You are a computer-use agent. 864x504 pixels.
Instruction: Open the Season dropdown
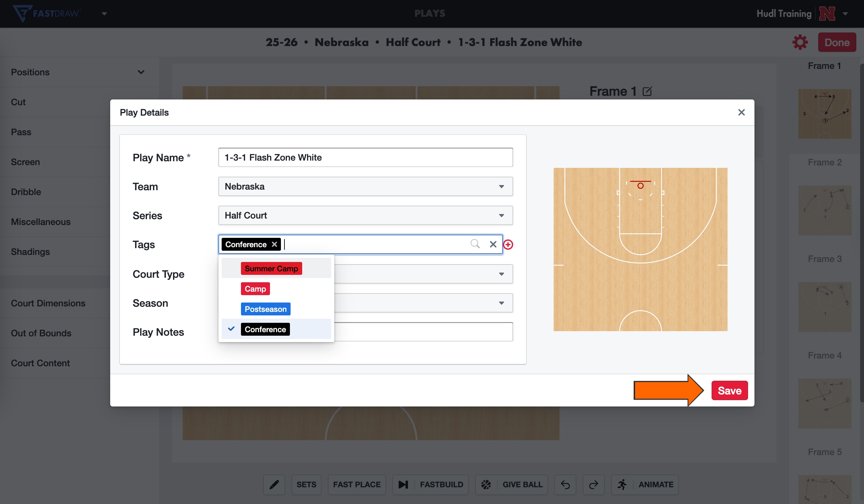click(424, 303)
